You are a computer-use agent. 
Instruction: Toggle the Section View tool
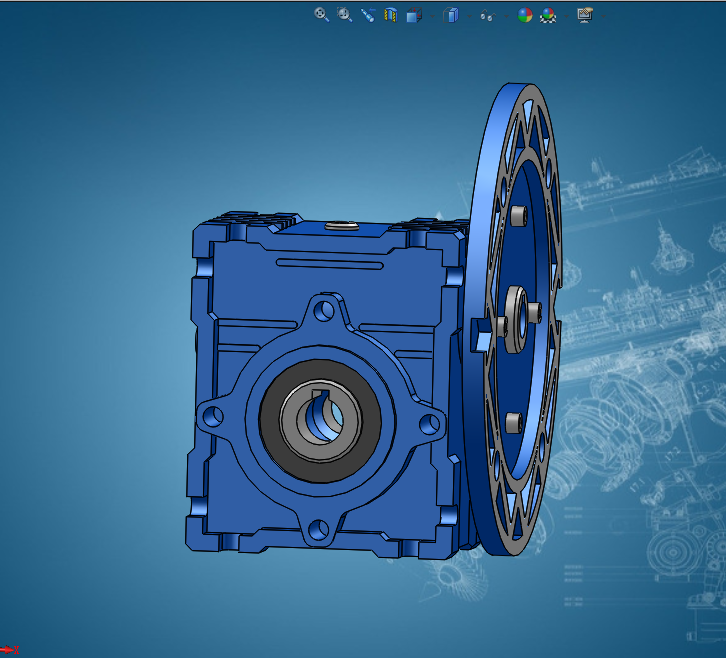click(391, 15)
